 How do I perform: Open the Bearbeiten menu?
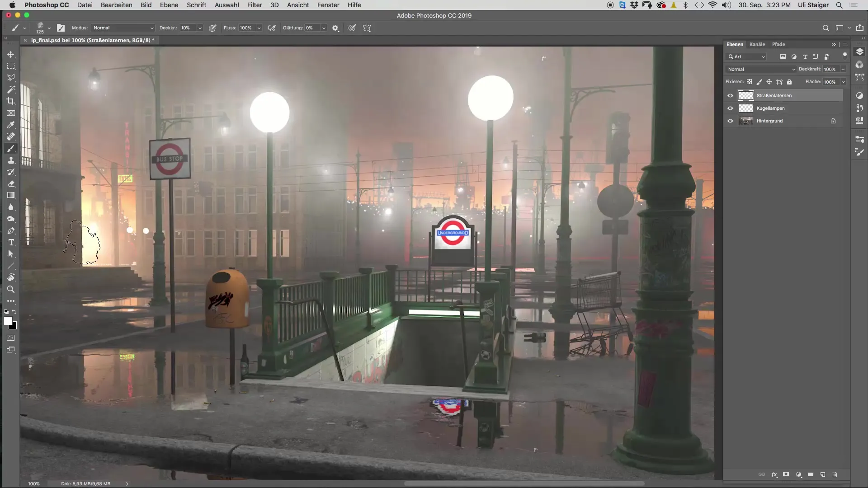[x=116, y=5]
